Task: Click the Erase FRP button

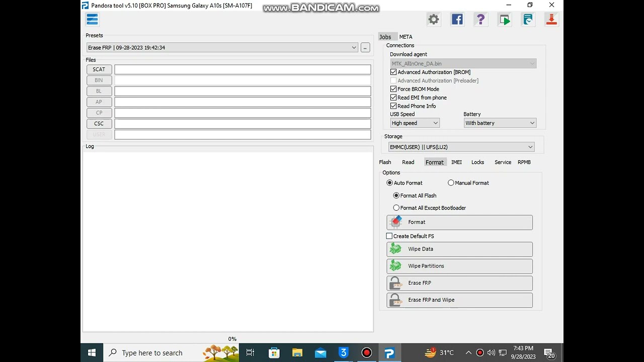Action: tap(459, 283)
